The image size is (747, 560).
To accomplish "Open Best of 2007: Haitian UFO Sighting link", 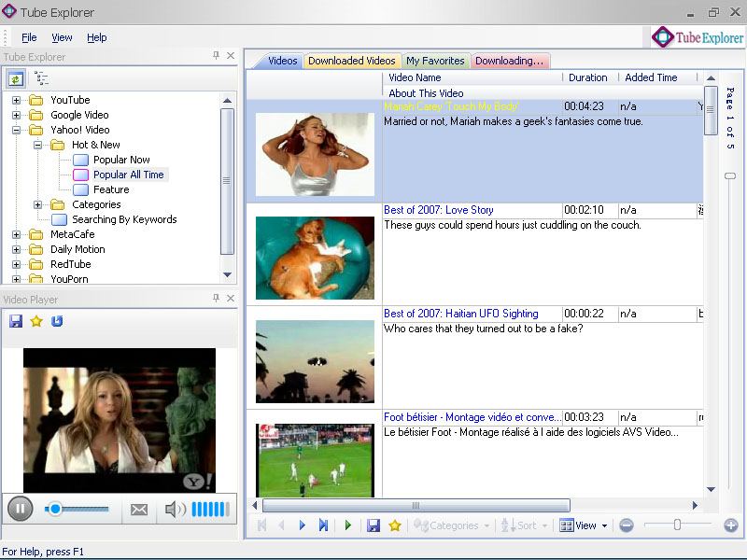I will coord(460,314).
